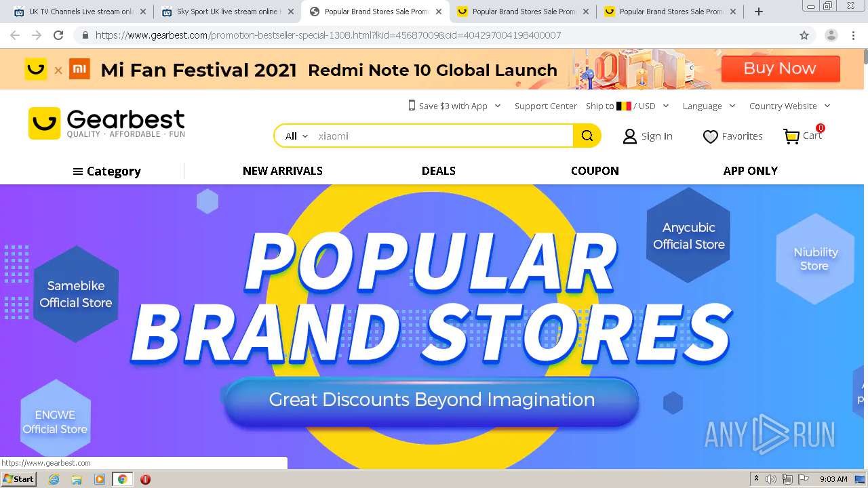
Task: Click the volume icon in system tray
Action: [x=771, y=479]
